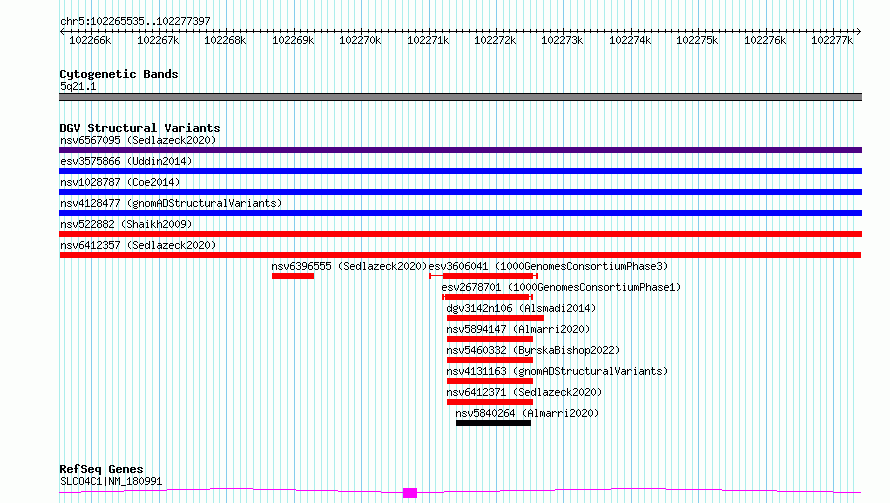This screenshot has height=503, width=890.
Task: Click the nsv4131163 (gnomADStructuralVariants) label
Action: [557, 371]
